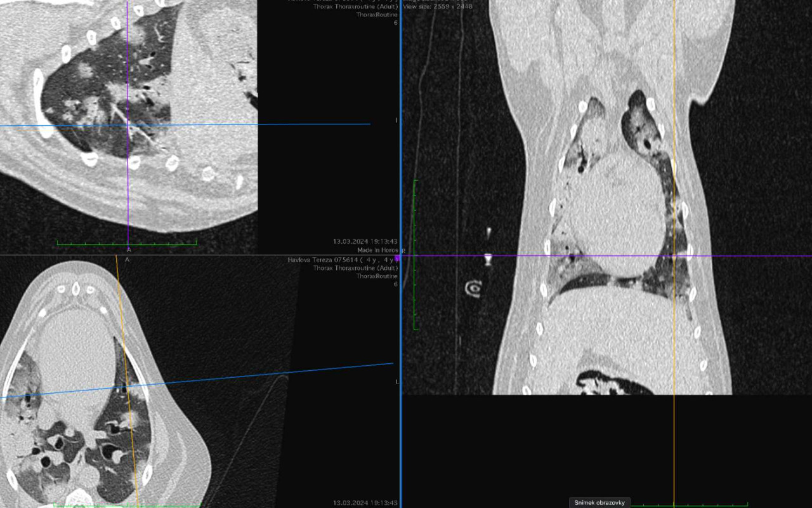Click '13.03.2024 19:13:43' directly above 'Made In Horos'
The image size is (812, 508).
click(365, 241)
